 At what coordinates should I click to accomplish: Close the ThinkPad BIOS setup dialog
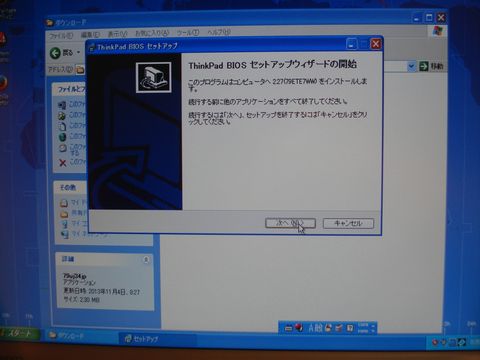pos(376,44)
